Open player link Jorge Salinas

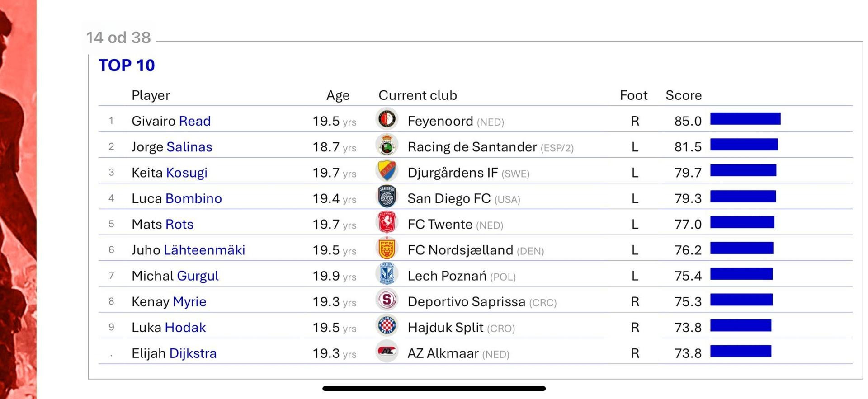172,147
